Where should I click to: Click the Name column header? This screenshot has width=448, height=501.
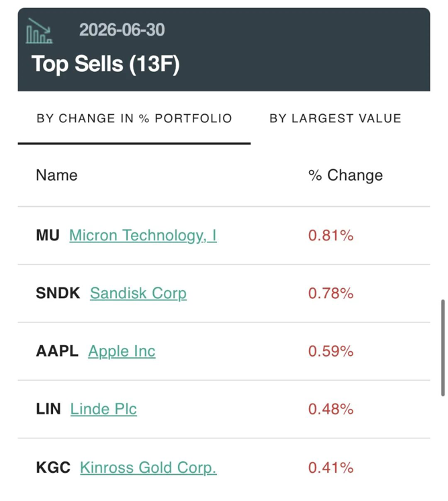point(56,175)
